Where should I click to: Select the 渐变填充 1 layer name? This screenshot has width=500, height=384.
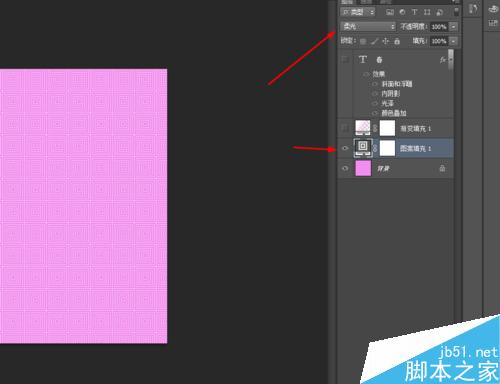416,128
